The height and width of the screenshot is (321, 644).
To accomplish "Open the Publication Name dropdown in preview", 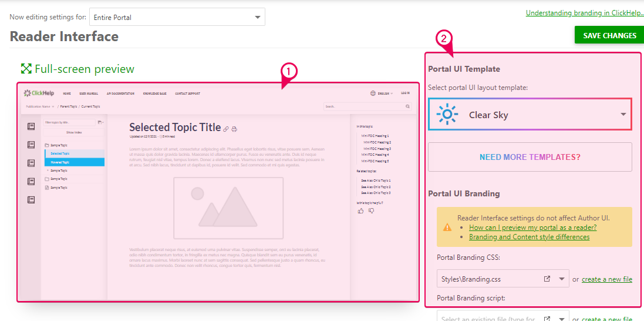I will [40, 106].
